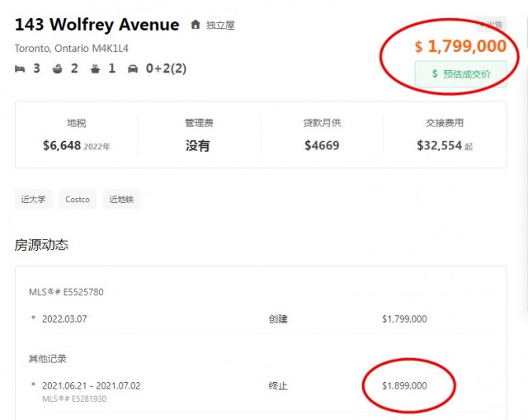Click the MLS®# E5281930 number
Viewport: 528px width, 420px height.
point(74,399)
